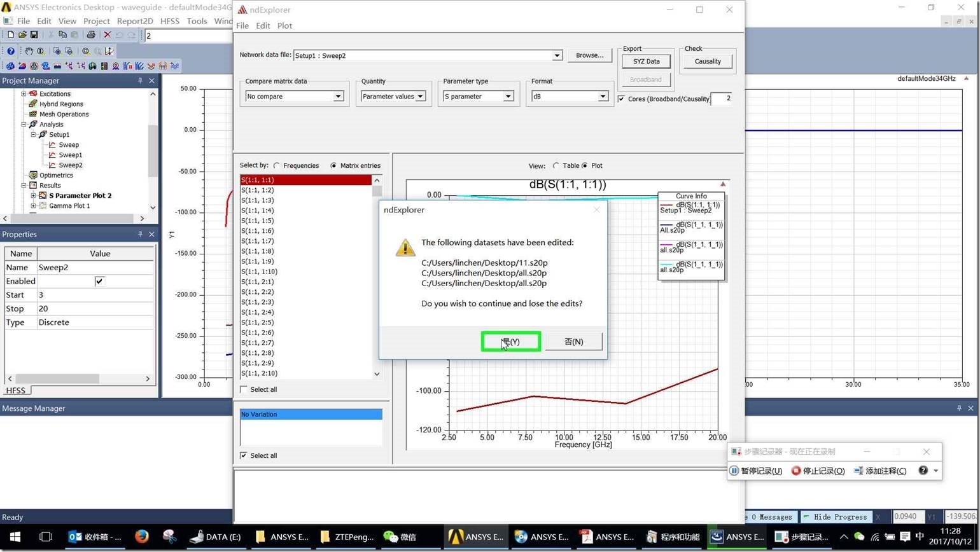The height and width of the screenshot is (552, 980).
Task: Click the Step Recorder help icon
Action: coord(923,471)
